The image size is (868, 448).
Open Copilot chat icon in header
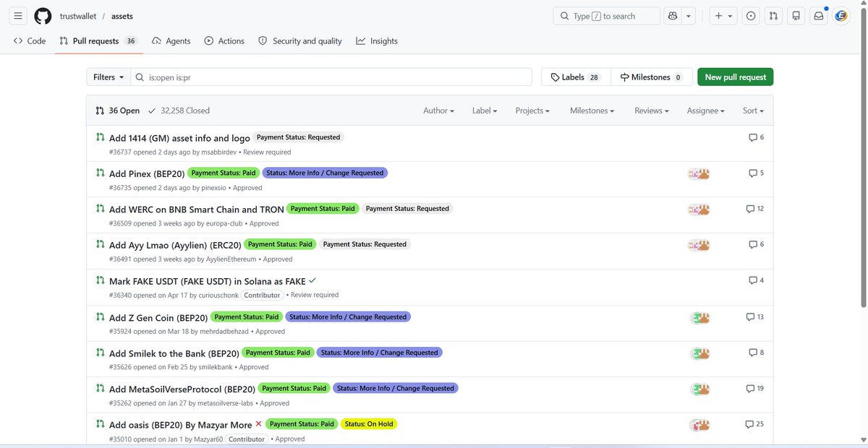coord(673,16)
